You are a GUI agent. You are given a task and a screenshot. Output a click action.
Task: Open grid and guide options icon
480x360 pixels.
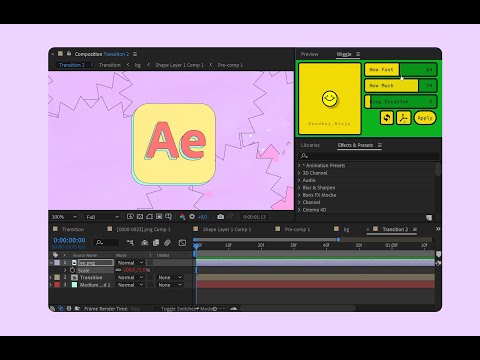pos(168,217)
